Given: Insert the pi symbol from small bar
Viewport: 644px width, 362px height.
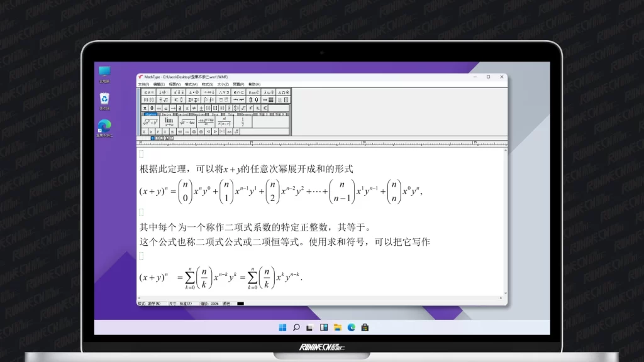Looking at the screenshot, I should (x=146, y=107).
